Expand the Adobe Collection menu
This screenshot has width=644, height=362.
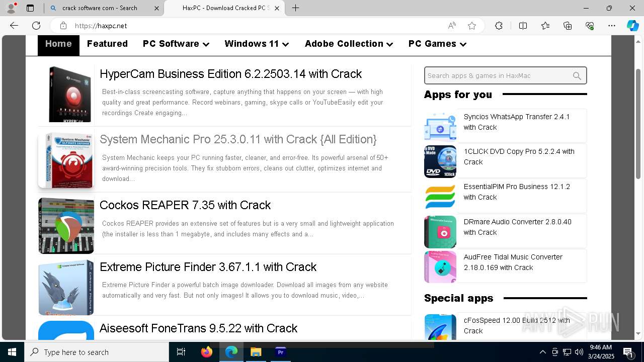tap(349, 44)
